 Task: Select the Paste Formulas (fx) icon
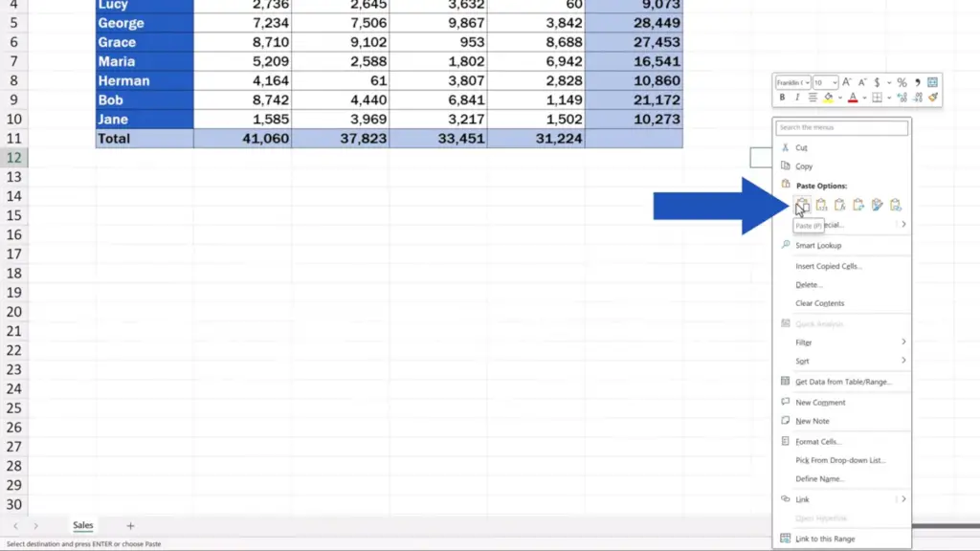[x=839, y=205]
